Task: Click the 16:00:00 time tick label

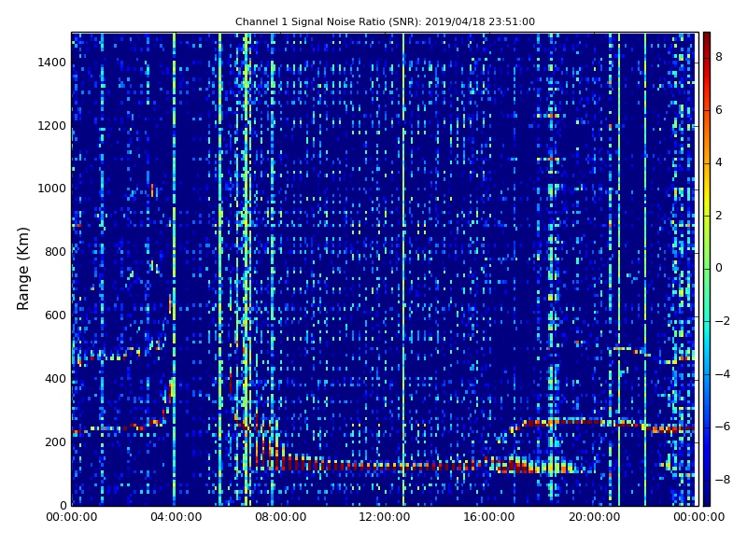Action: [x=489, y=517]
